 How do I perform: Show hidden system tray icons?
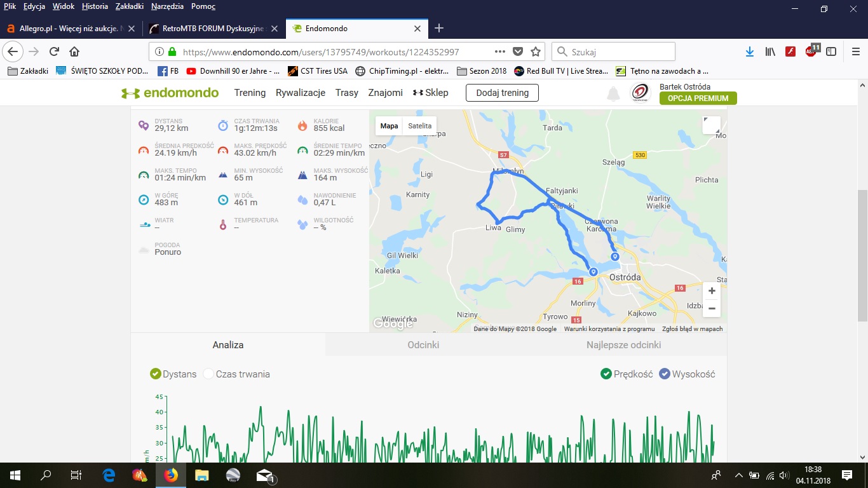738,475
